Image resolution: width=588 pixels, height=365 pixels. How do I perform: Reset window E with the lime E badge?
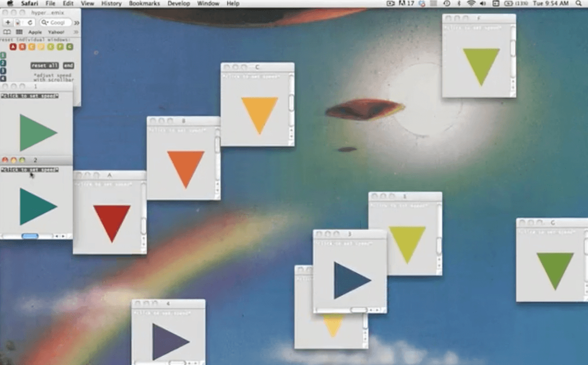(x=51, y=47)
